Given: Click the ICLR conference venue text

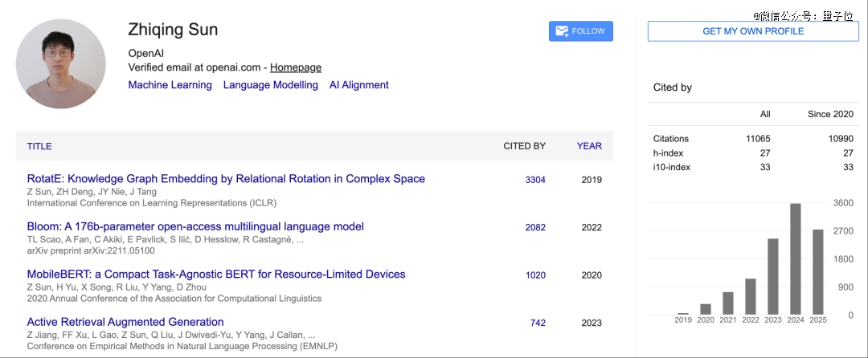Looking at the screenshot, I should click(x=152, y=203).
